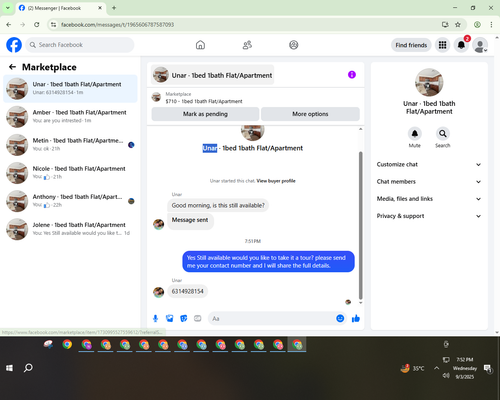Focus the Search Facebook field
The image size is (500, 400).
[x=80, y=45]
